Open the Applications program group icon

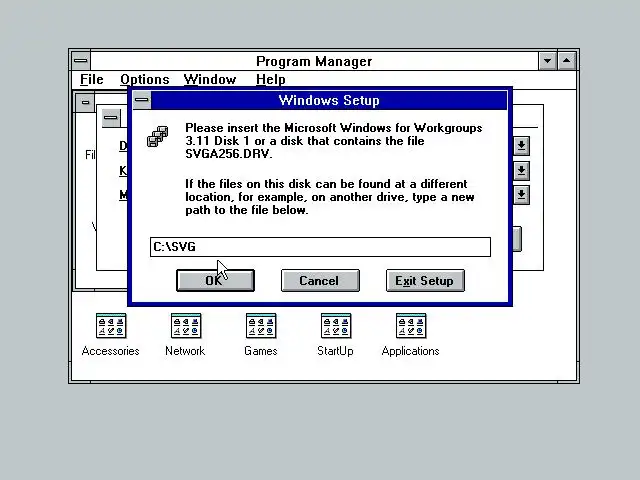tap(411, 326)
